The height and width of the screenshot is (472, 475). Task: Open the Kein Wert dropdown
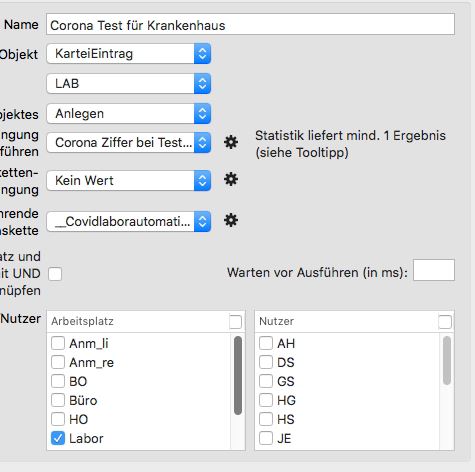point(129,181)
